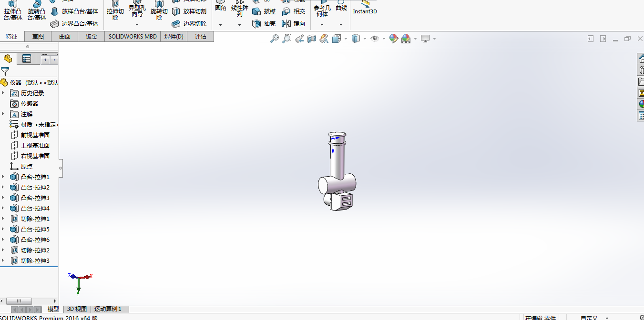This screenshot has height=320, width=644.
Task: Open the 异型孔向导 dropdown arrow
Action: click(137, 25)
